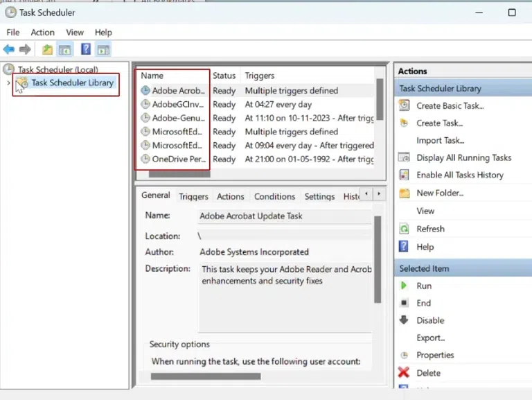This screenshot has height=400, width=532.
Task: Click the Create Task icon
Action: (x=404, y=123)
